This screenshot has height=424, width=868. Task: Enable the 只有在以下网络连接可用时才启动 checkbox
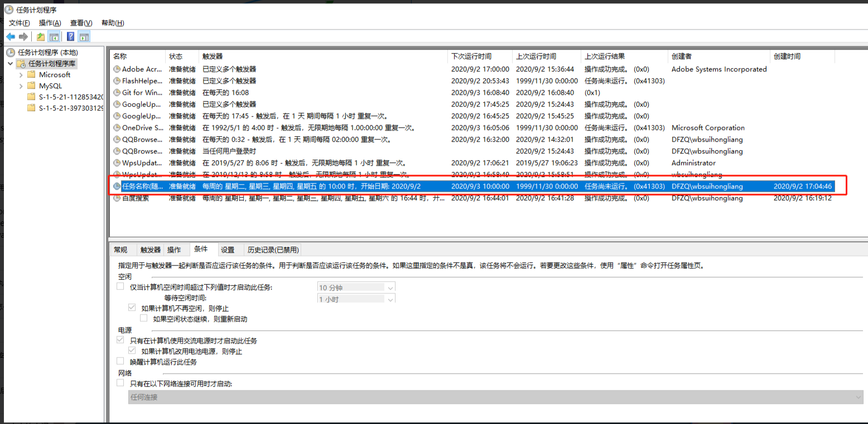coord(120,383)
